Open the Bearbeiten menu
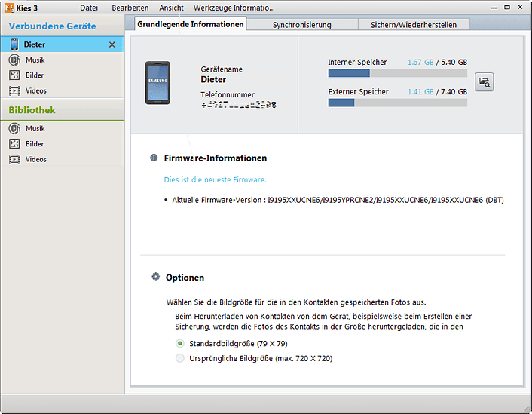Screen dimensions: 532x414 tap(130, 8)
